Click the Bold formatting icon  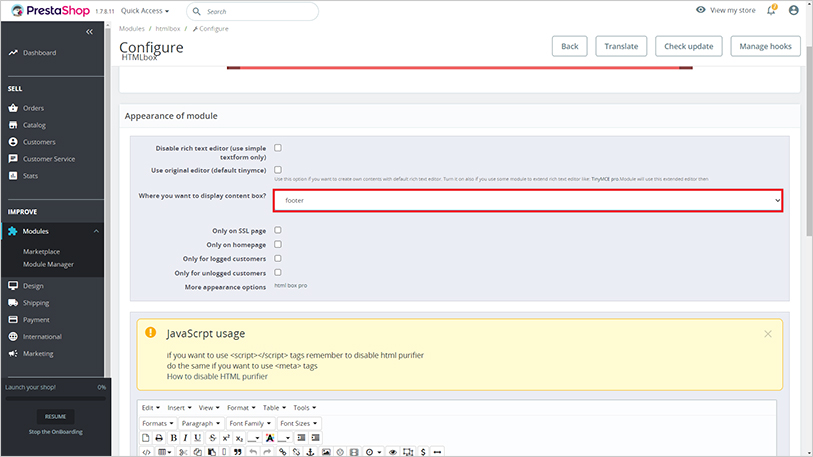pyautogui.click(x=173, y=438)
